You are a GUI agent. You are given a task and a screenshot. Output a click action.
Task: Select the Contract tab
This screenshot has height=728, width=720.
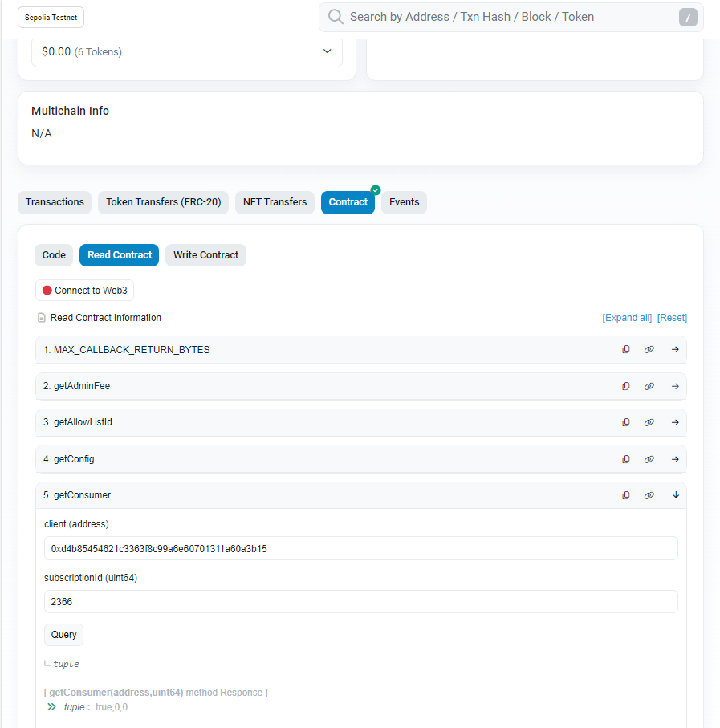point(348,202)
